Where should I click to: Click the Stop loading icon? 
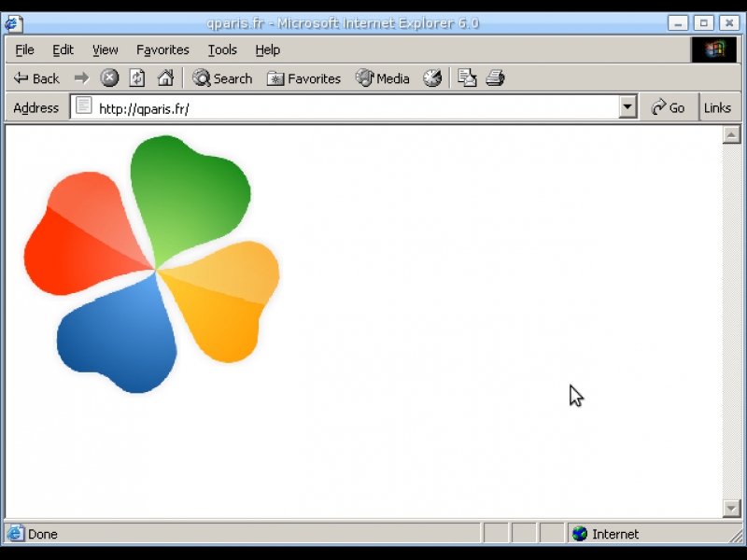[109, 78]
